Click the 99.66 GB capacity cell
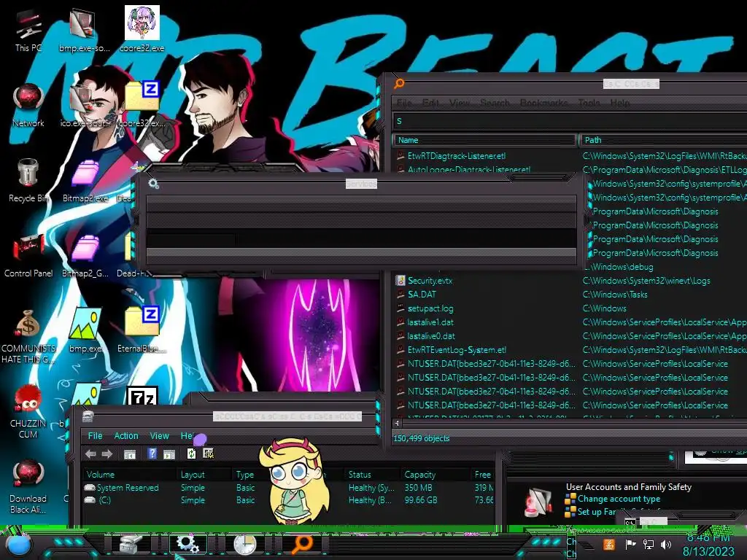The image size is (747, 560). (421, 500)
